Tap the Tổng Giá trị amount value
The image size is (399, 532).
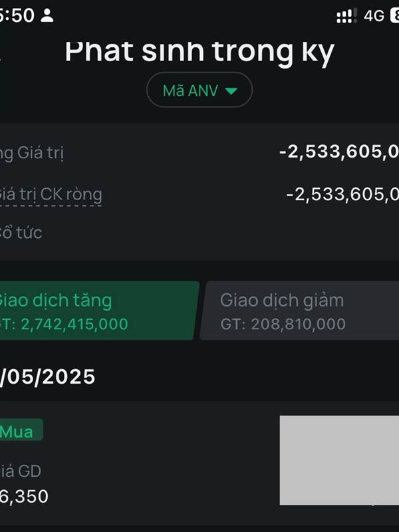click(339, 152)
